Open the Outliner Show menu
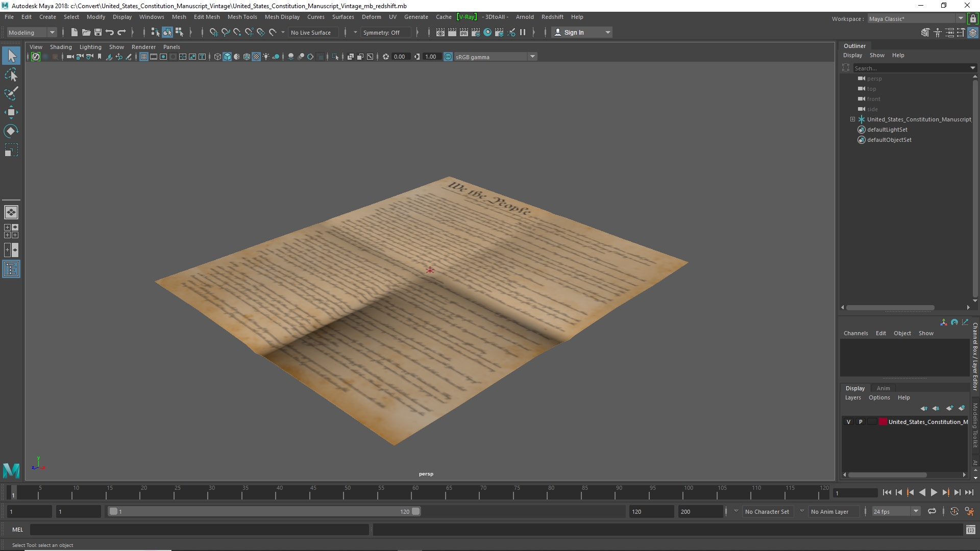The image size is (980, 551). 877,55
